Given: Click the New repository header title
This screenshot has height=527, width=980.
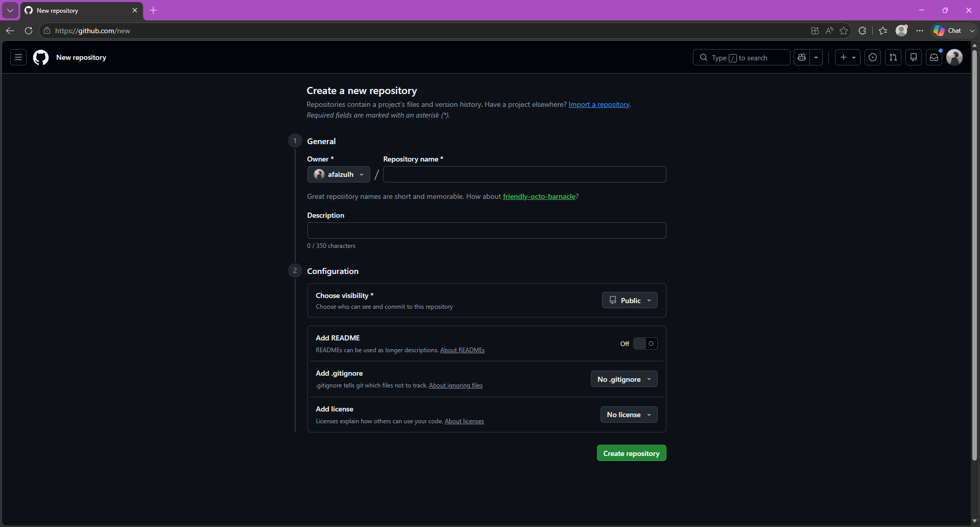Looking at the screenshot, I should coord(81,57).
